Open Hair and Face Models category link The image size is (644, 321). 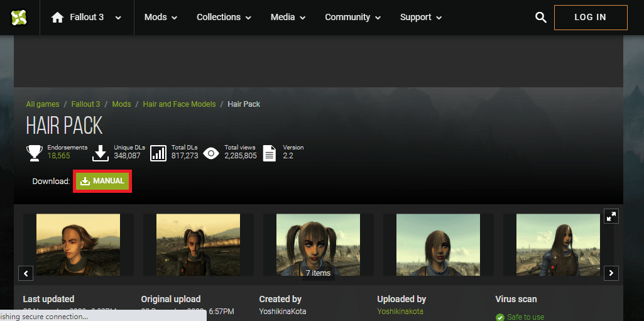click(x=179, y=104)
